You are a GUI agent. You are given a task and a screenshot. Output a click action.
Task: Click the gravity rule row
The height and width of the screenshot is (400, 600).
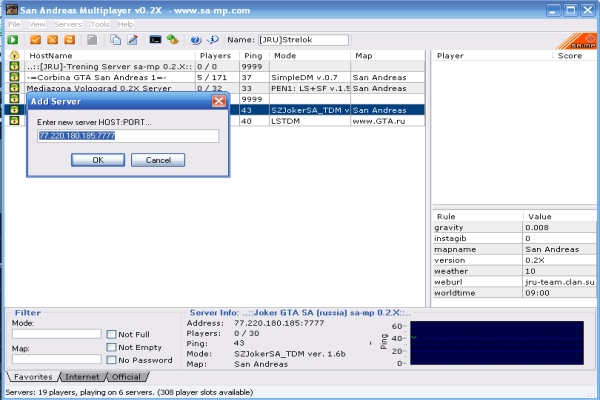click(515, 227)
